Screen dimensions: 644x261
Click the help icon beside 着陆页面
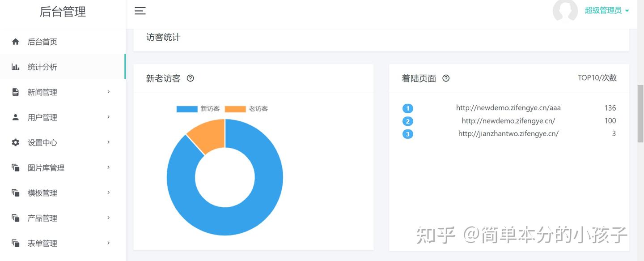[x=445, y=78]
